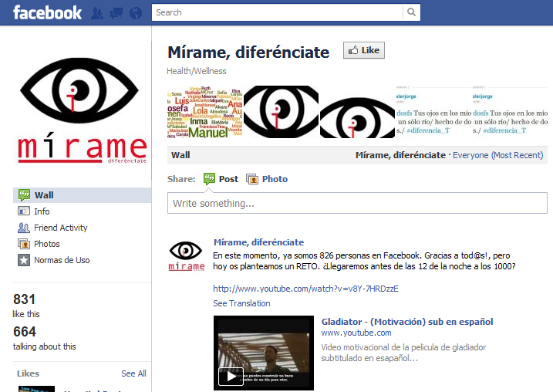Choose Photo in the Share bar
The height and width of the screenshot is (392, 553).
[x=275, y=179]
